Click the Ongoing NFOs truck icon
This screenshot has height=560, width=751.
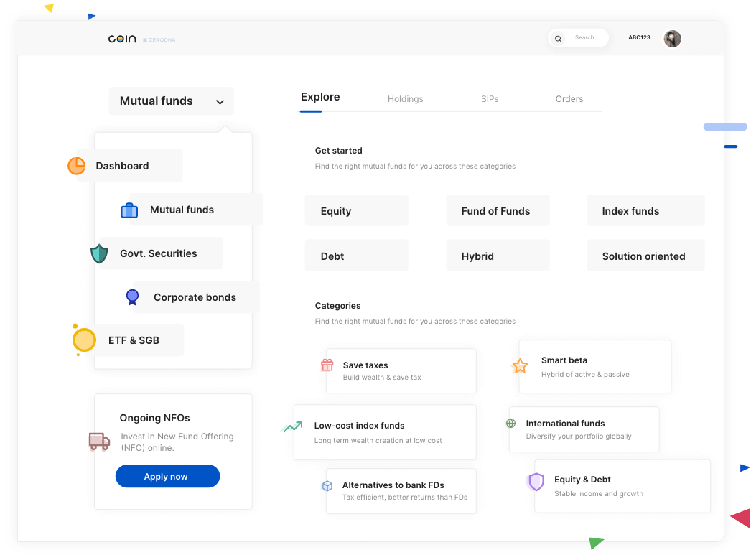pos(99,442)
